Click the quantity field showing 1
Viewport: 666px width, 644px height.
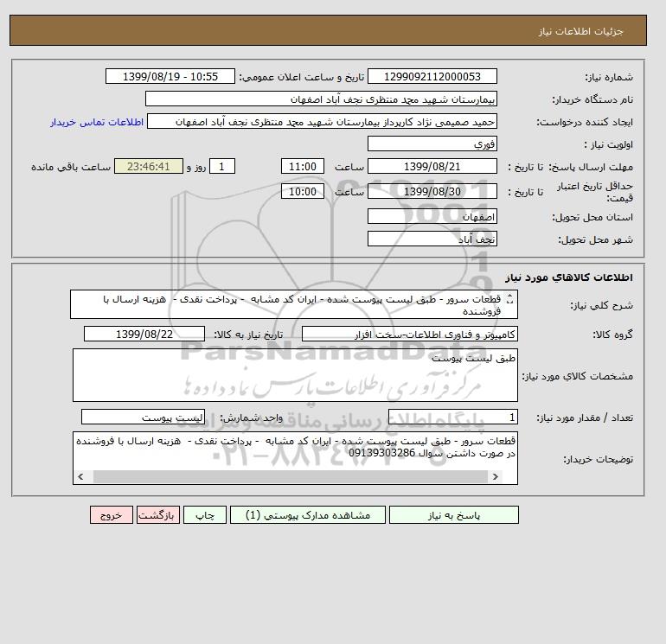pyautogui.click(x=452, y=418)
